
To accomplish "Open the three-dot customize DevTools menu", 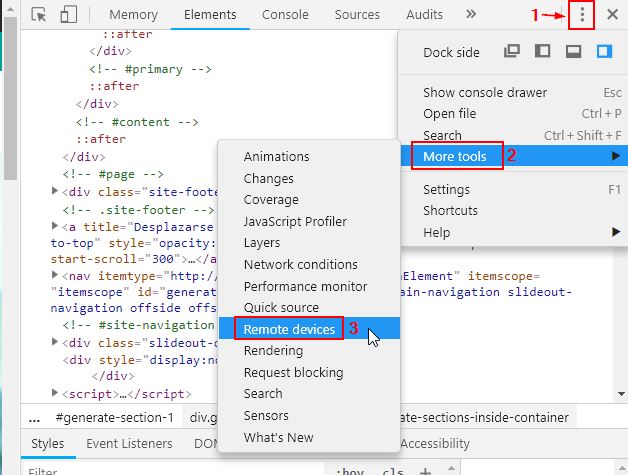I will (582, 15).
